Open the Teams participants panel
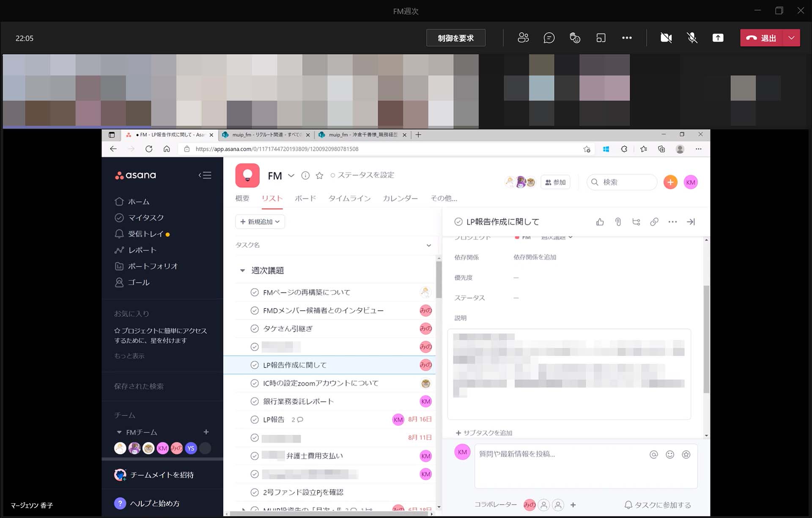Screen dimensions: 812x518 pos(523,38)
